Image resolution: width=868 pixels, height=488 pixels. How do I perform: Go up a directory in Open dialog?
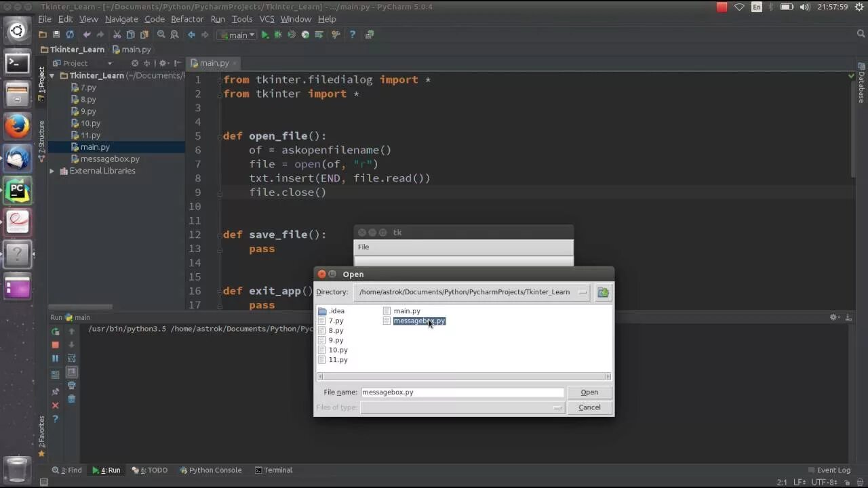(603, 292)
